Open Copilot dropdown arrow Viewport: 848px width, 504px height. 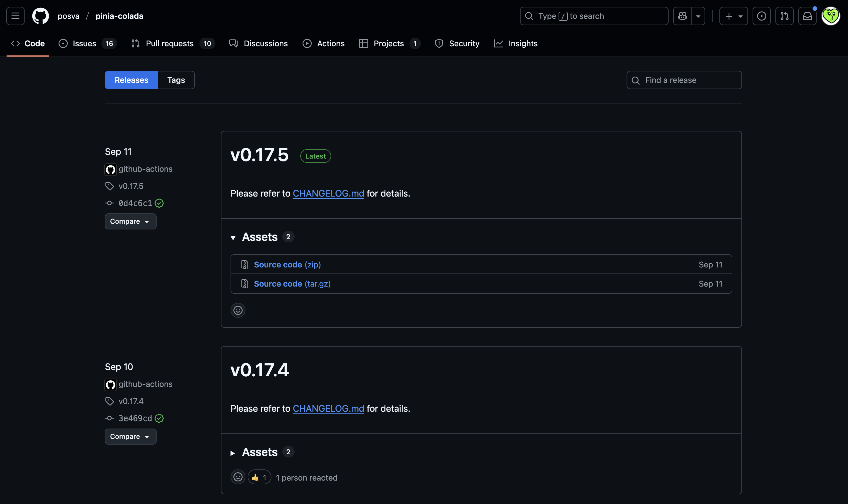click(x=698, y=16)
